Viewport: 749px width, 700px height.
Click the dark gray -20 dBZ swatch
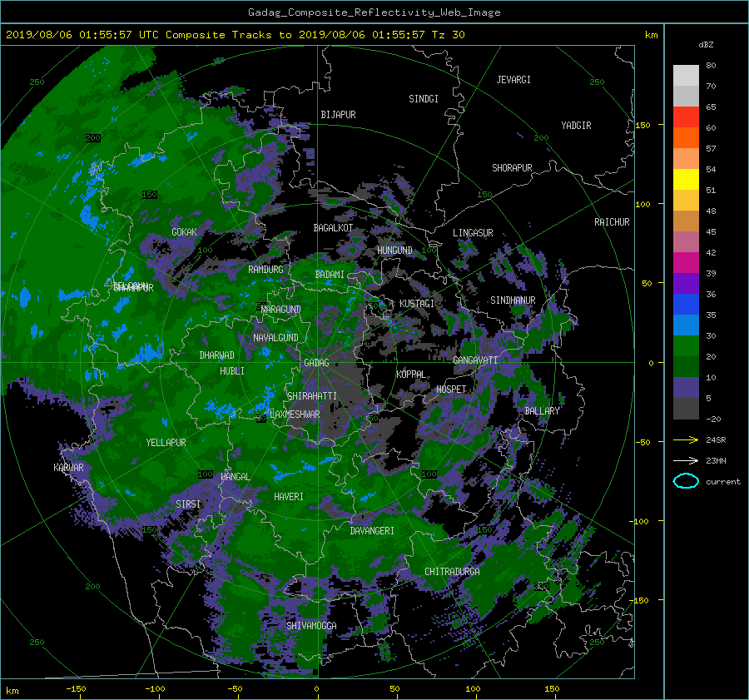pos(686,409)
